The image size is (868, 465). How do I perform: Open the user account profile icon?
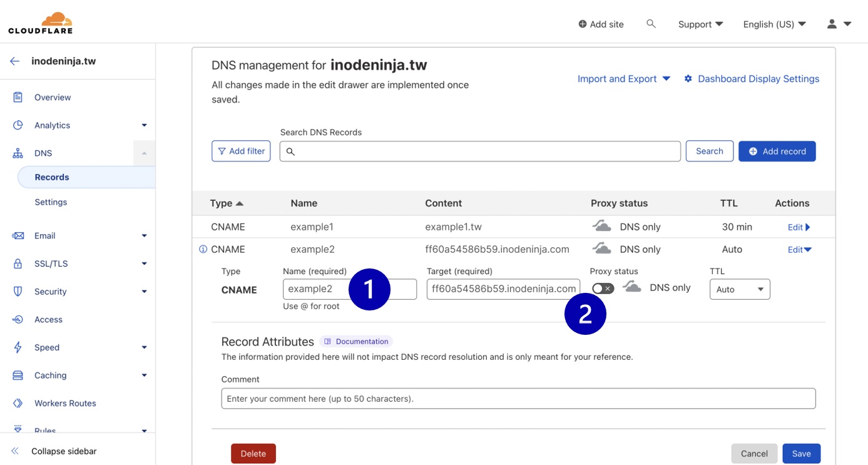click(x=832, y=24)
